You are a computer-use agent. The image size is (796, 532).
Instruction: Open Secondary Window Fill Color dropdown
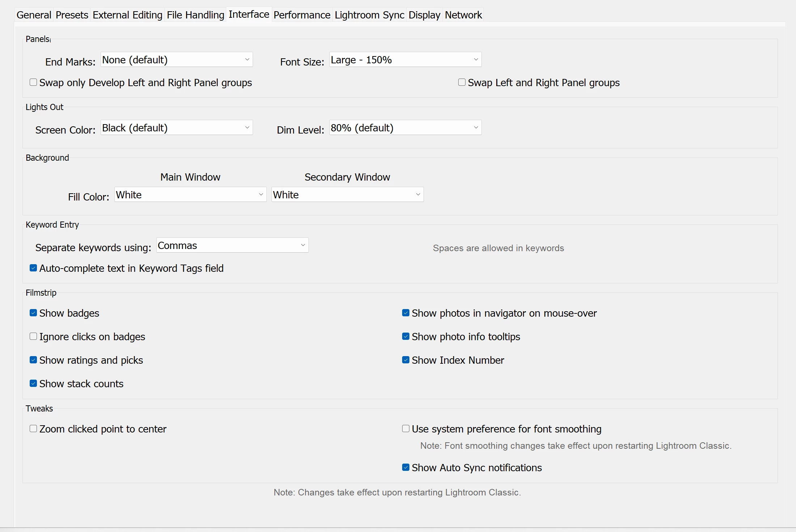click(x=347, y=195)
